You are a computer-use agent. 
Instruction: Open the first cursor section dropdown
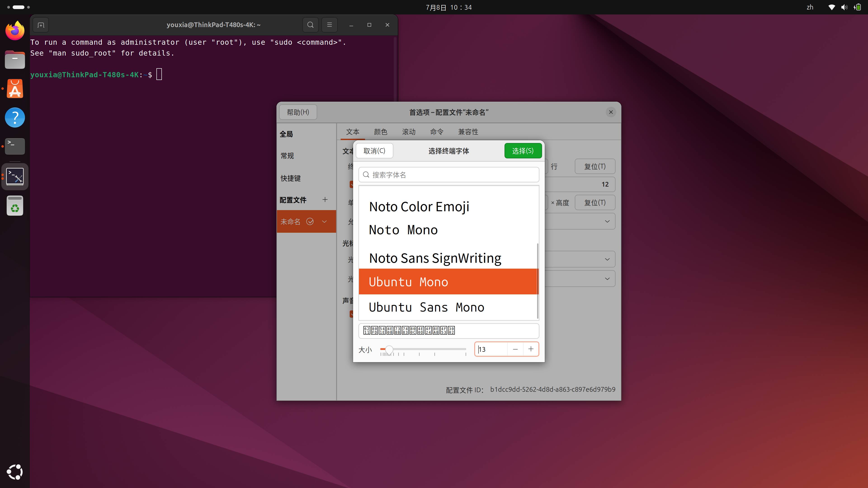580,259
